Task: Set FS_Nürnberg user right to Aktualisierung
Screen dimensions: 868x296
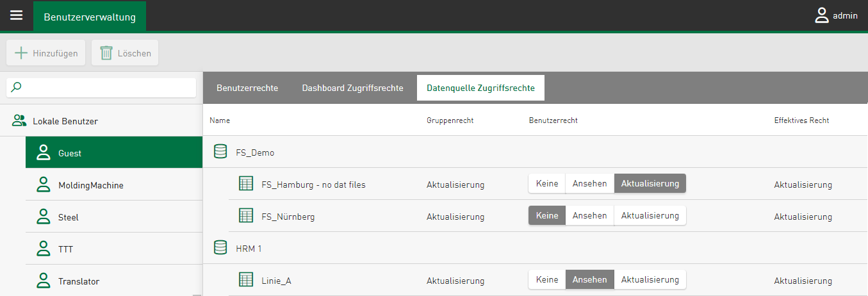Action: point(650,216)
